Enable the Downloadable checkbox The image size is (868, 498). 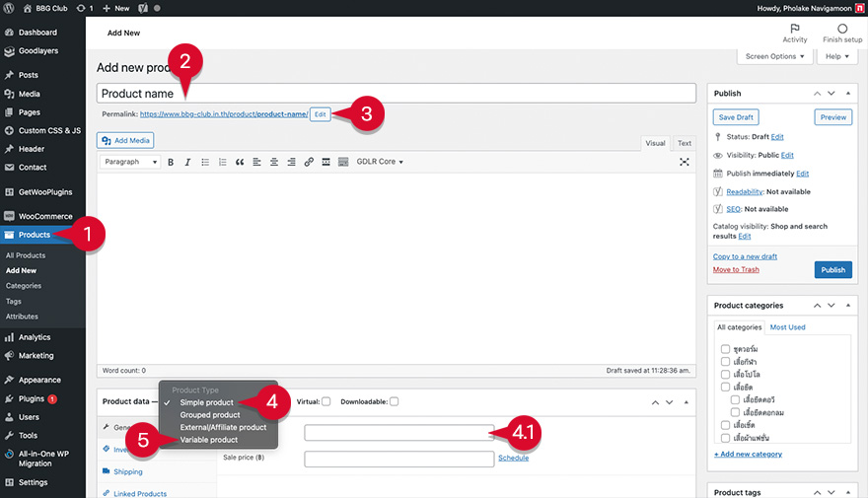coord(394,401)
